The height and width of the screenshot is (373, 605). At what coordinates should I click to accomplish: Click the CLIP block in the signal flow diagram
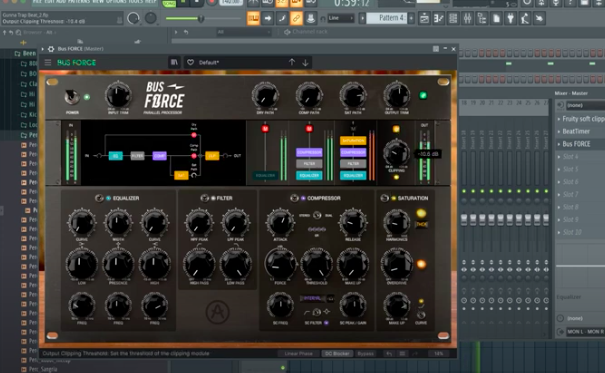tap(212, 156)
